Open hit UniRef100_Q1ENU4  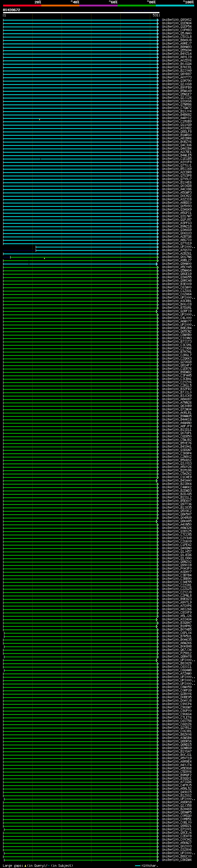(177, 23)
